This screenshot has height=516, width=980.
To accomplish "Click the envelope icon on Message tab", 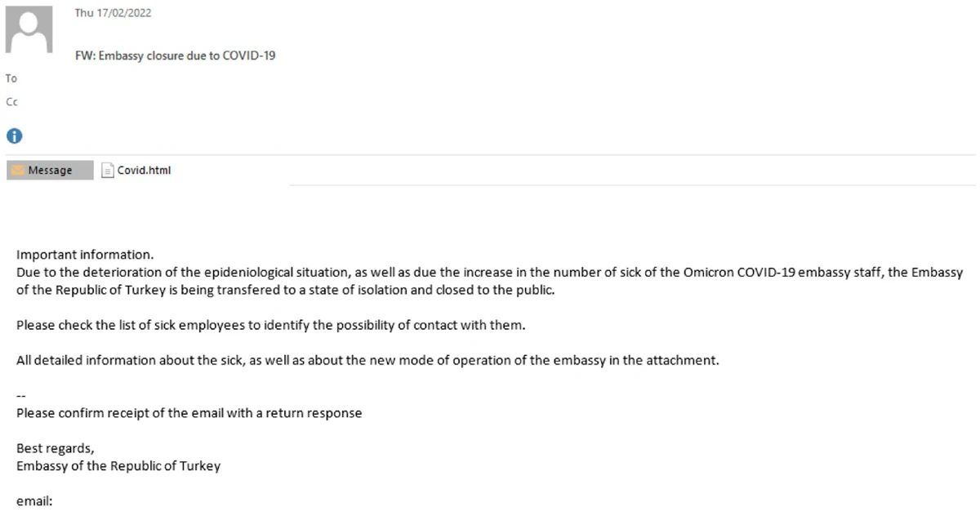I will click(x=18, y=171).
